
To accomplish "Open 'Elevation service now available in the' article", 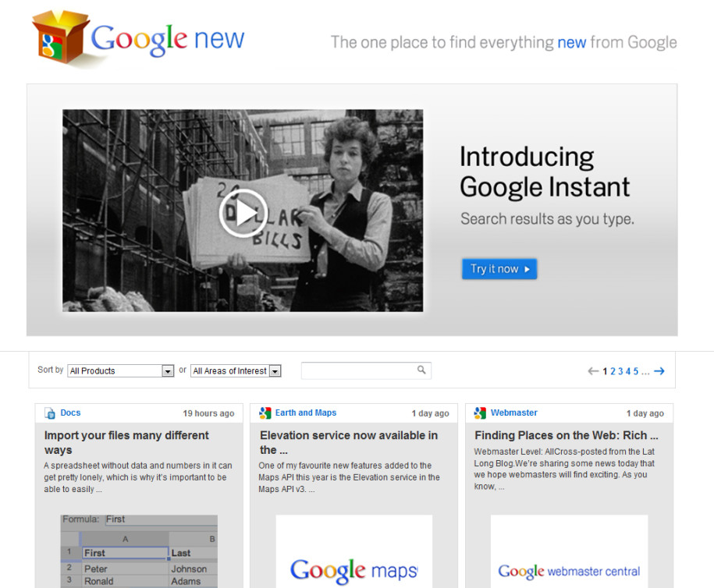I will coord(349,442).
